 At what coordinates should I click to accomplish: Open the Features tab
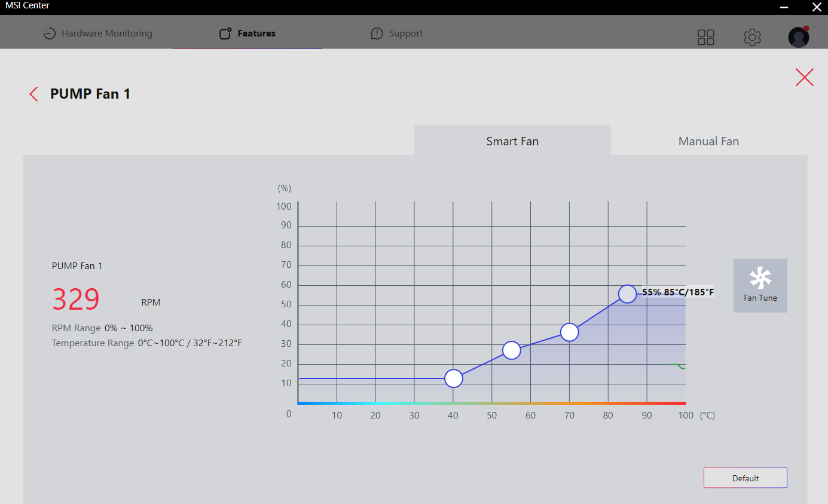coord(248,33)
